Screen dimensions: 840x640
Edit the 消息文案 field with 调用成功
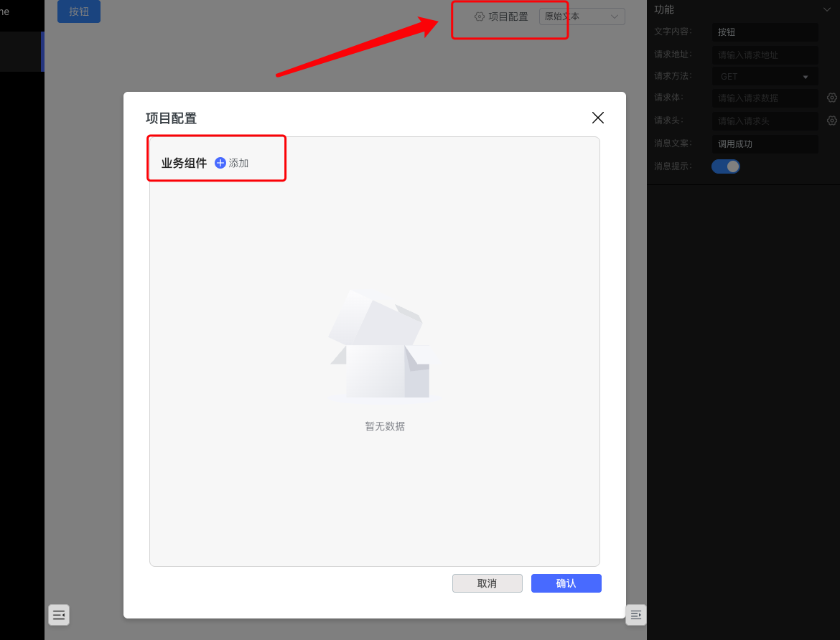pos(765,143)
